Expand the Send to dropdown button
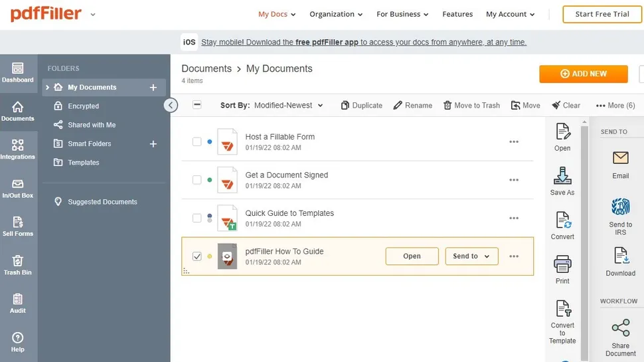 (471, 256)
